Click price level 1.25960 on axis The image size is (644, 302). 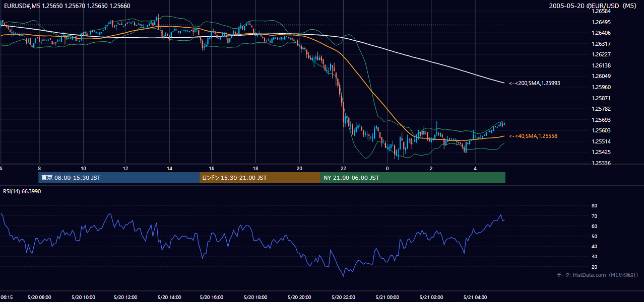[x=601, y=87]
